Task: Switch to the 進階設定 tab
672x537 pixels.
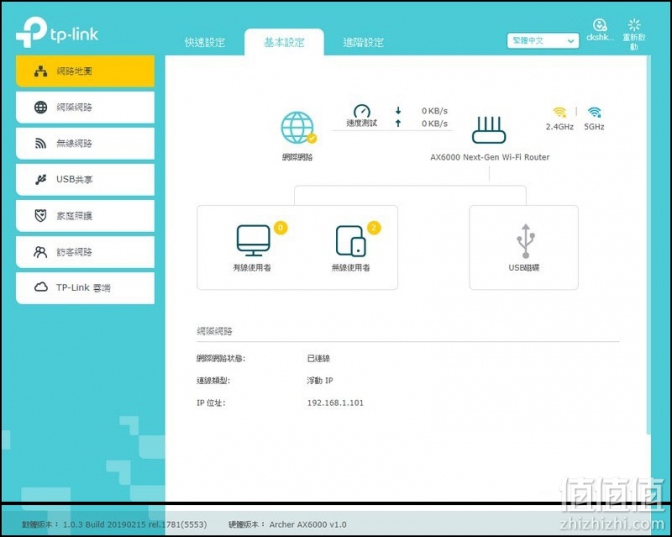Action: click(x=363, y=42)
